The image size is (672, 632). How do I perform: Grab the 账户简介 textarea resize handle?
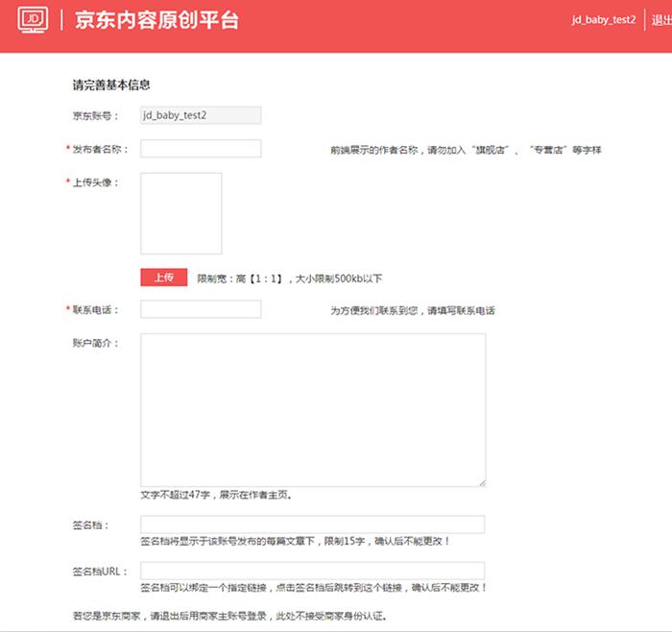[x=483, y=483]
